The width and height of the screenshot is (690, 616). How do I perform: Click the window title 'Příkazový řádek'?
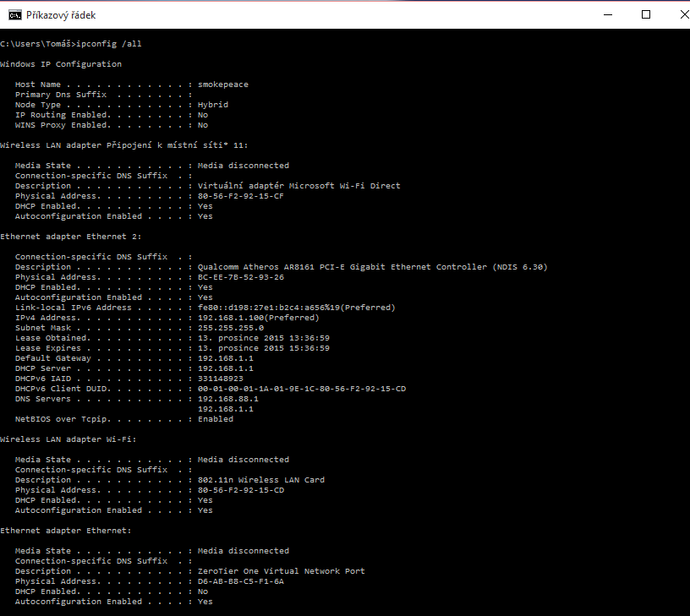point(61,15)
